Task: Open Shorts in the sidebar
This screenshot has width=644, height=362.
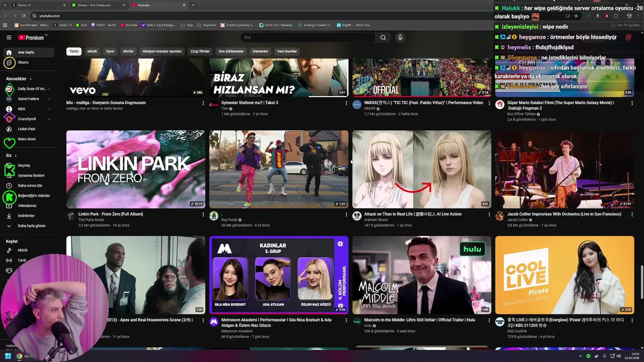Action: (x=29, y=62)
